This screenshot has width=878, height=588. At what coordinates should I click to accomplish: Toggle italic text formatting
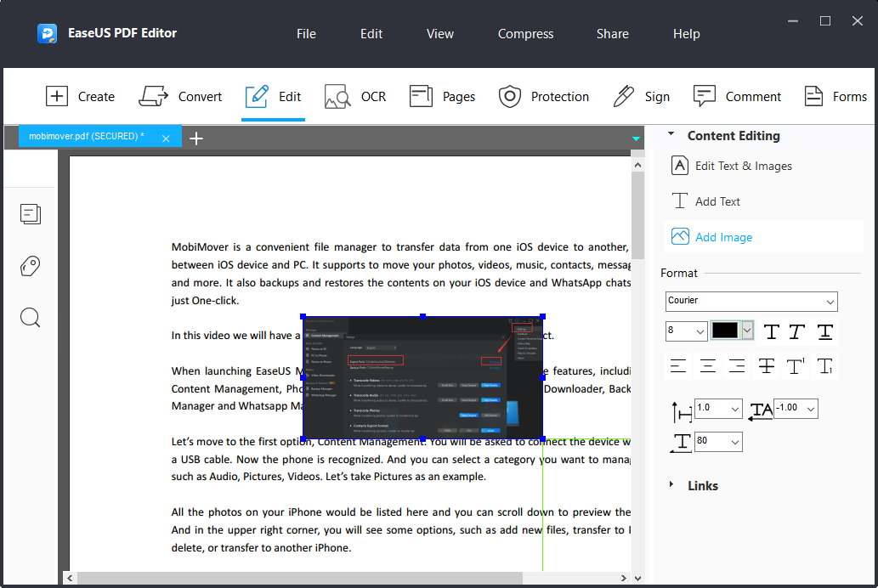tap(796, 332)
